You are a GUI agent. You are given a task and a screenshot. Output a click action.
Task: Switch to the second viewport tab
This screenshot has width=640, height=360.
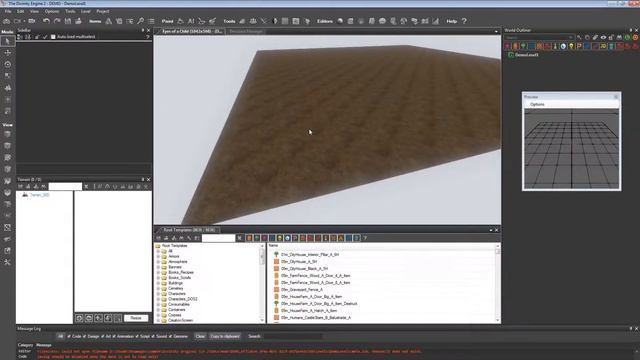coord(246,31)
